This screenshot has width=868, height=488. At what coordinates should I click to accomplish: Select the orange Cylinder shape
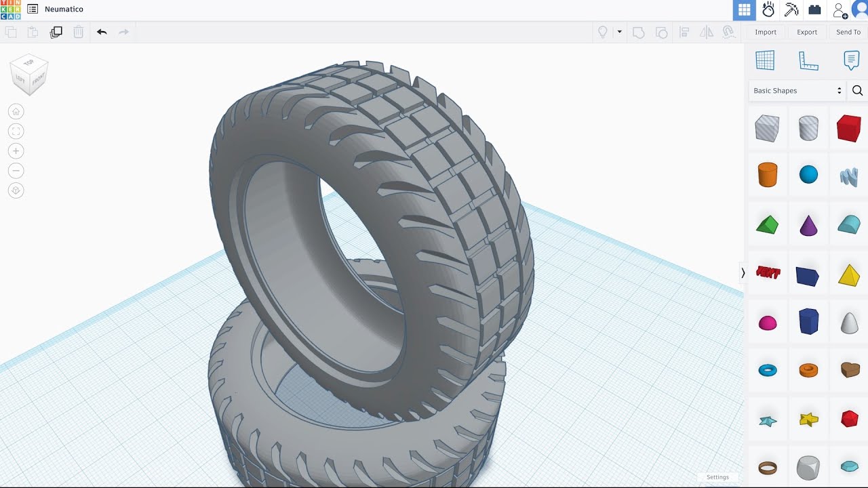point(767,175)
